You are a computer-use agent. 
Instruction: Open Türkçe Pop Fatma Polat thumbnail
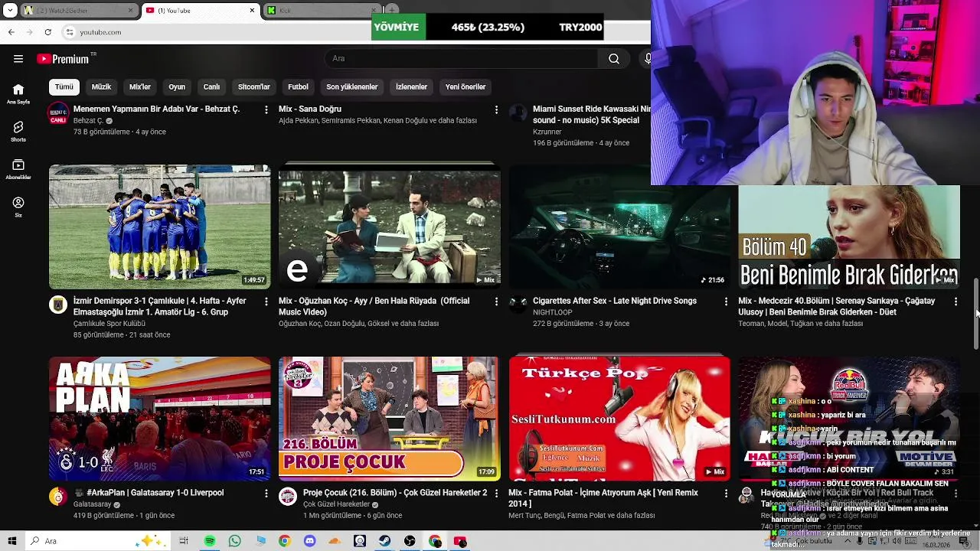(x=619, y=419)
